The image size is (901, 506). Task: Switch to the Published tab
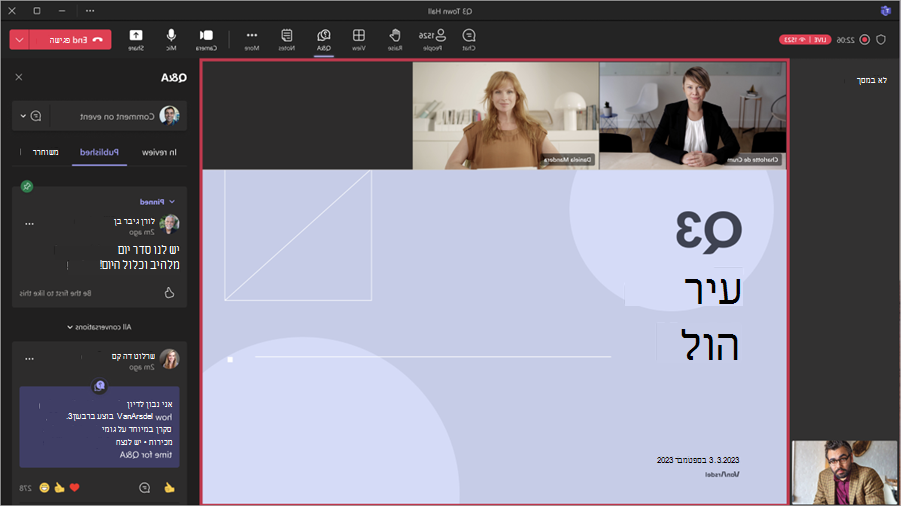pyautogui.click(x=99, y=152)
